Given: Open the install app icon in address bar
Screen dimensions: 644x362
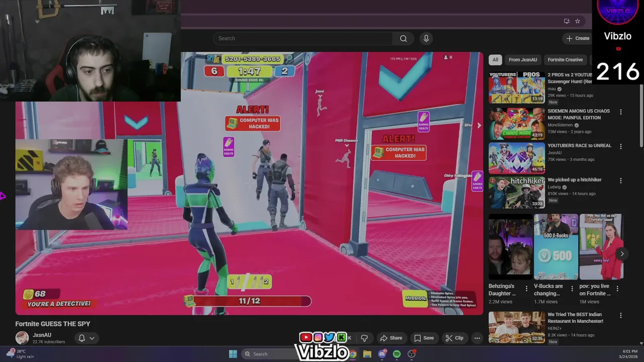Looking at the screenshot, I should tap(567, 21).
